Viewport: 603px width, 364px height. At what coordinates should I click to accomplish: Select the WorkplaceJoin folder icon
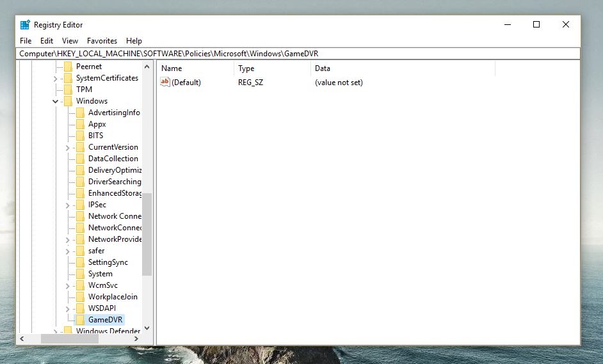pyautogui.click(x=81, y=297)
